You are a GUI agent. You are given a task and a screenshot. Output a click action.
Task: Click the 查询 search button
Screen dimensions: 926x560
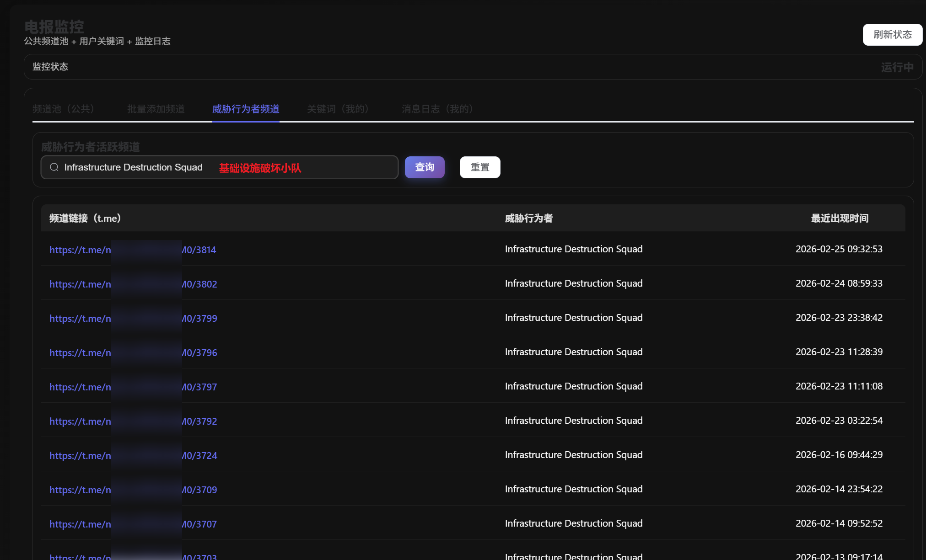click(424, 167)
